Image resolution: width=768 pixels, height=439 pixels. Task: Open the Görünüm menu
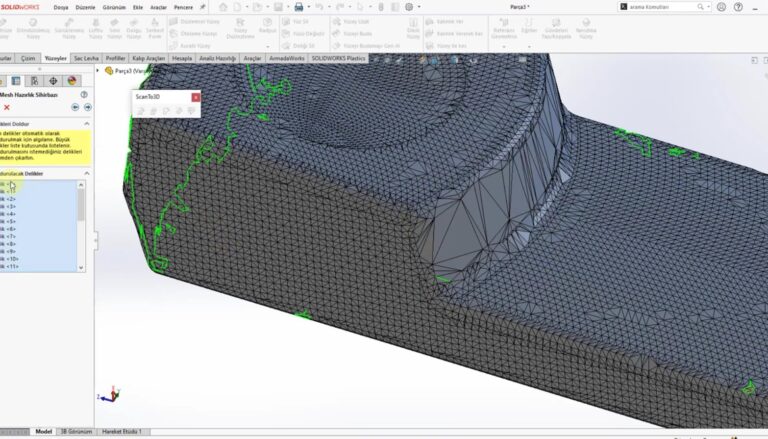[116, 6]
